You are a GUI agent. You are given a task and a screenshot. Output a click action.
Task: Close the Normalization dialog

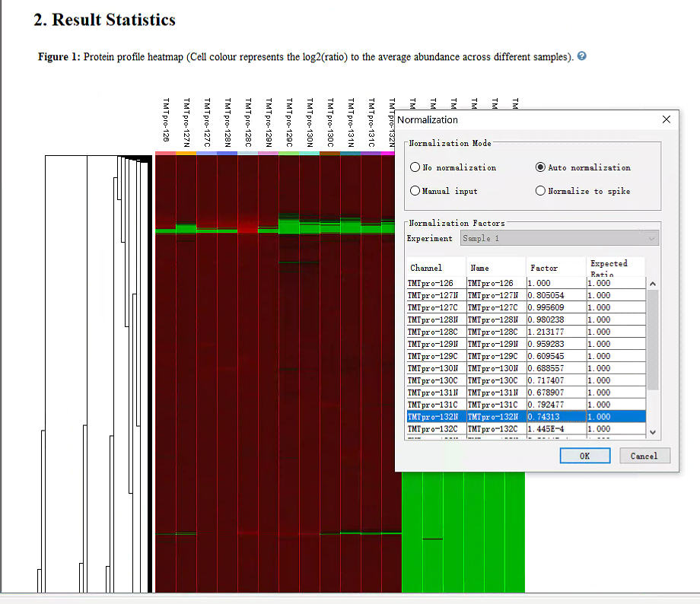click(667, 119)
